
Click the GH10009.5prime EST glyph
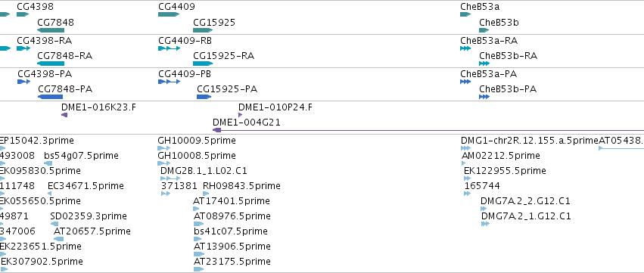point(164,148)
